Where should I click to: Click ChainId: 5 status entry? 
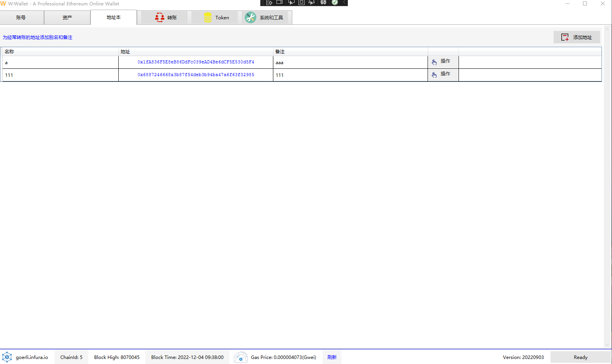tap(72, 357)
